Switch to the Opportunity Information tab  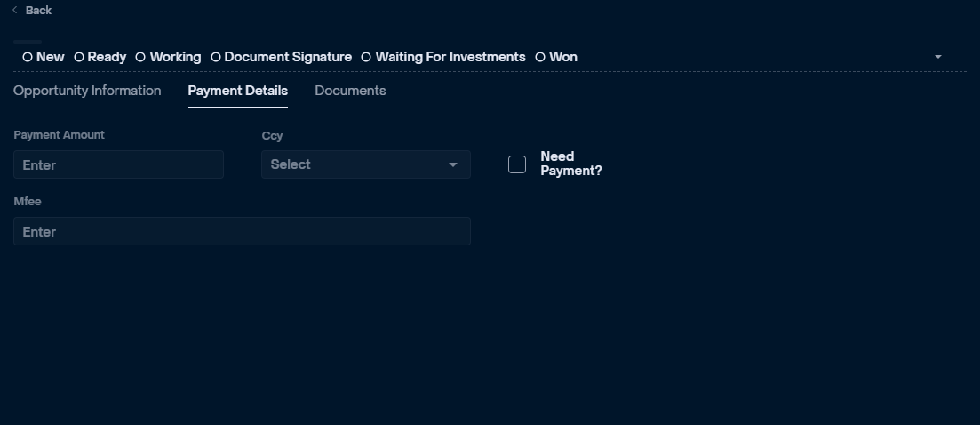click(x=87, y=91)
